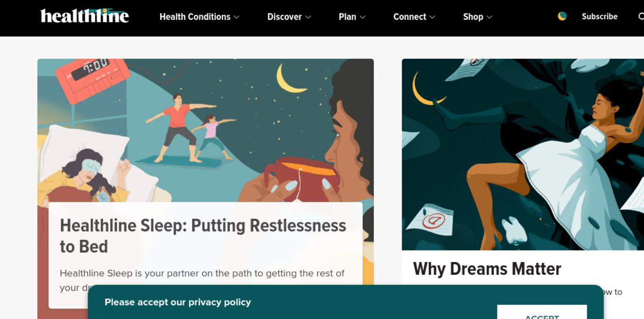
Task: Expand the Health Conditions chevron
Action: (237, 17)
